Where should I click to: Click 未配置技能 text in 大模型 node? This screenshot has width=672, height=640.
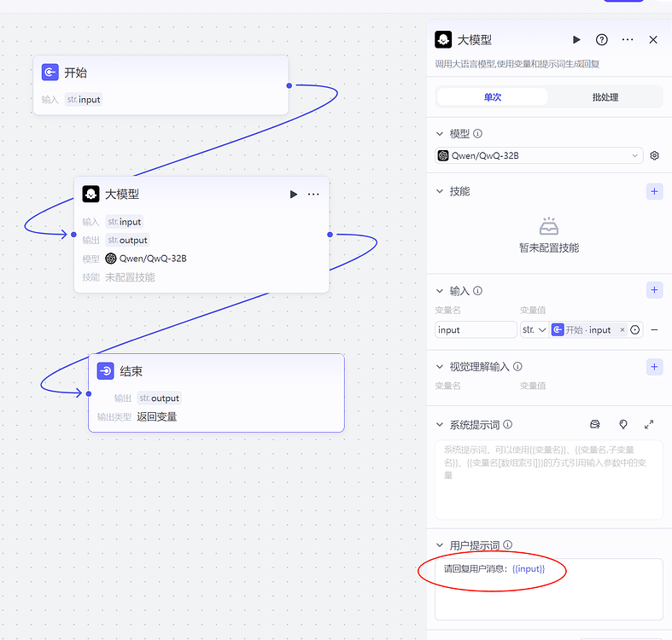(x=130, y=277)
